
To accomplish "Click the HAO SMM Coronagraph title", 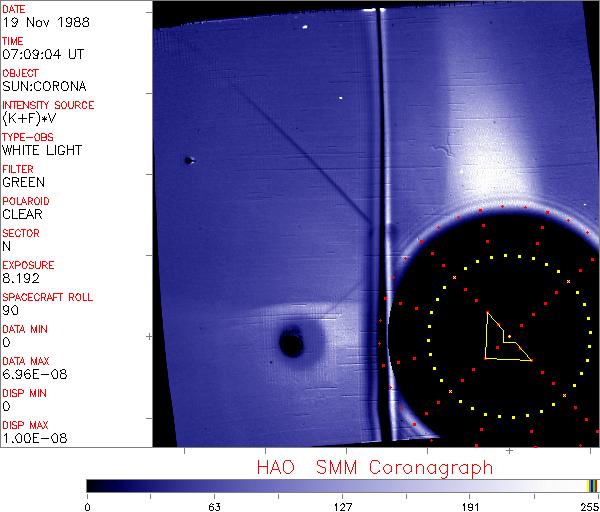I will point(375,467).
